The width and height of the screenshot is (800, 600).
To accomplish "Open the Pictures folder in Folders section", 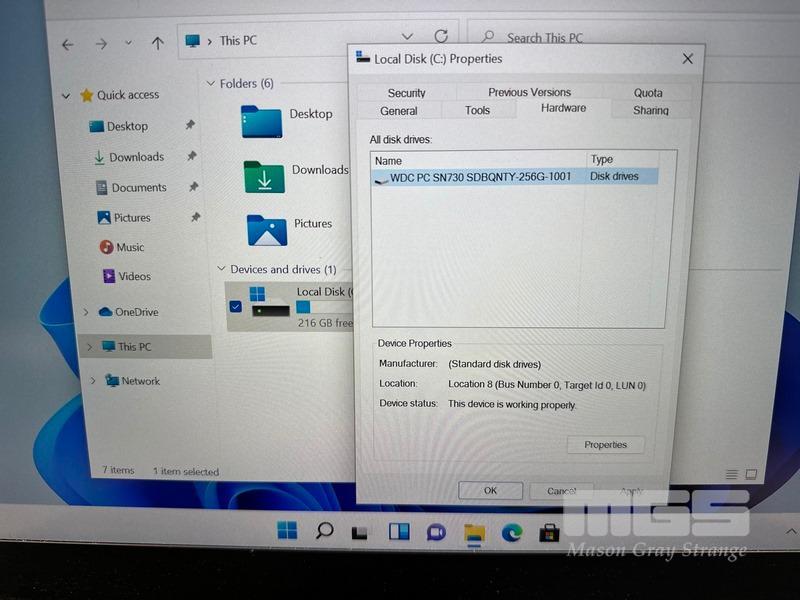I will click(266, 231).
